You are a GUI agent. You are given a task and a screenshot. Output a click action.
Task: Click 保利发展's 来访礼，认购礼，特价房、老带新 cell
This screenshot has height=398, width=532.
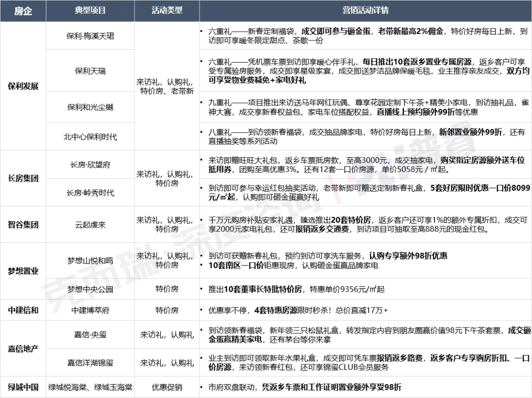[x=167, y=86]
